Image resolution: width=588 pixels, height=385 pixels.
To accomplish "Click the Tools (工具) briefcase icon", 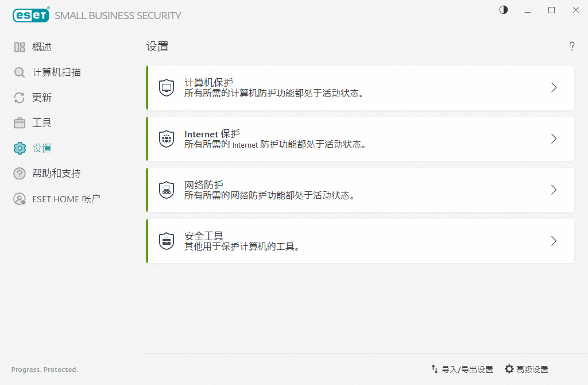I will (20, 123).
